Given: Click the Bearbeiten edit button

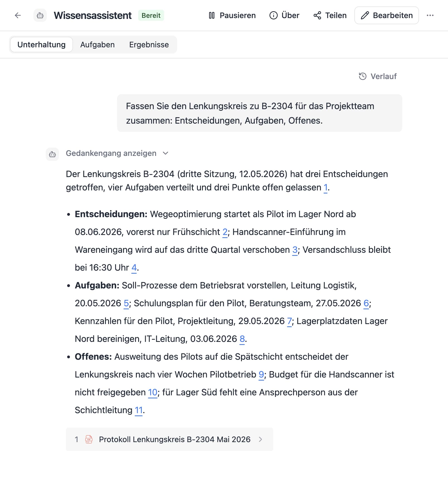Looking at the screenshot, I should (387, 15).
